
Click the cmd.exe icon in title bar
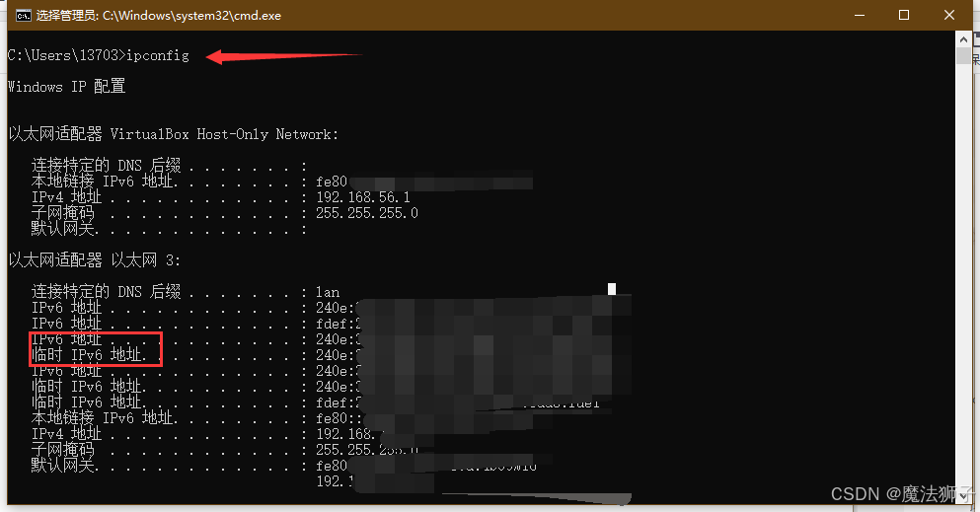23,16
